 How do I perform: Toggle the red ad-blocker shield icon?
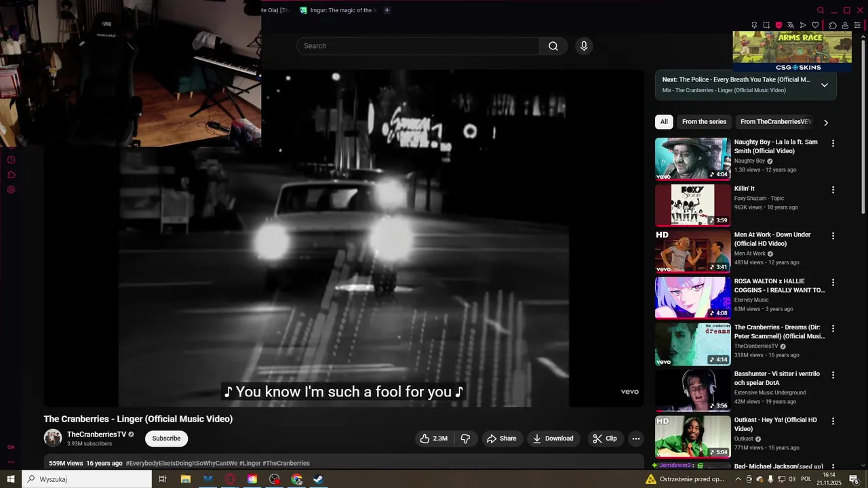778,25
